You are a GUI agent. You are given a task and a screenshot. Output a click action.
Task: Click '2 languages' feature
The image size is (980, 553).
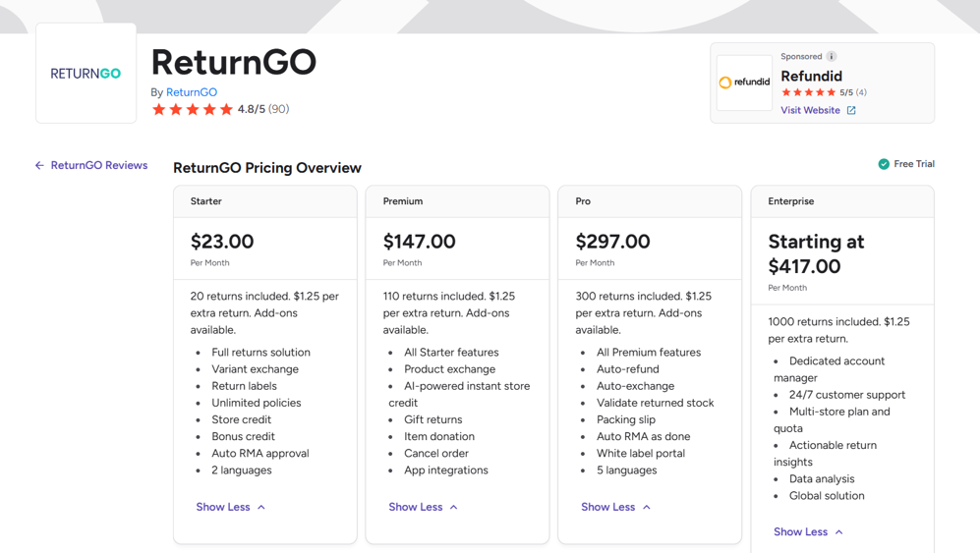[241, 470]
